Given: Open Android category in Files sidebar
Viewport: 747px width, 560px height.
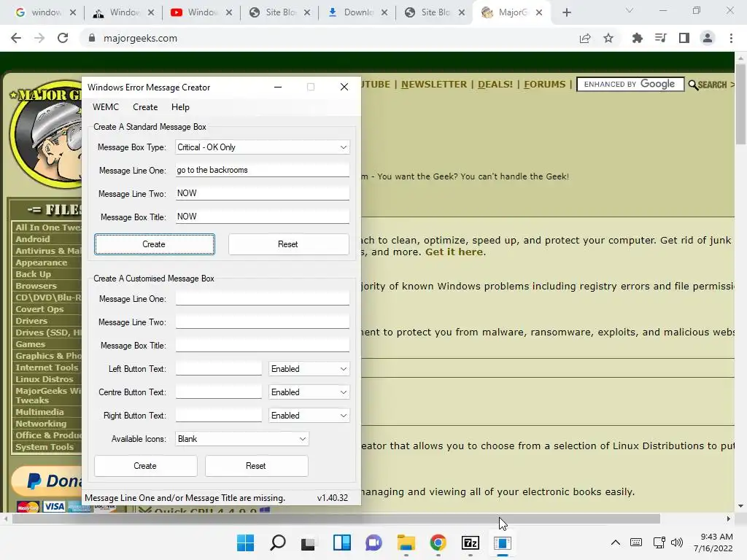Looking at the screenshot, I should click(32, 239).
